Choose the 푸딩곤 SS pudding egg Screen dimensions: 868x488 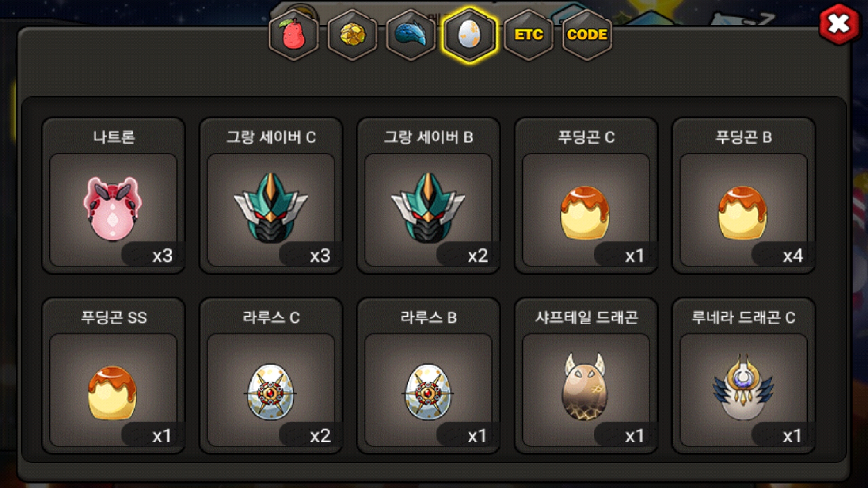[x=113, y=375]
